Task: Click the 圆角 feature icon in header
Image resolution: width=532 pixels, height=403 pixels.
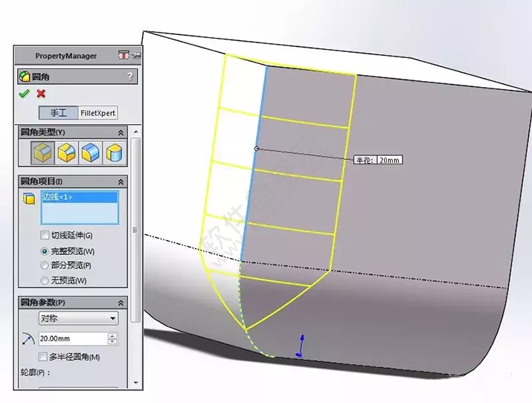Action: (x=25, y=77)
